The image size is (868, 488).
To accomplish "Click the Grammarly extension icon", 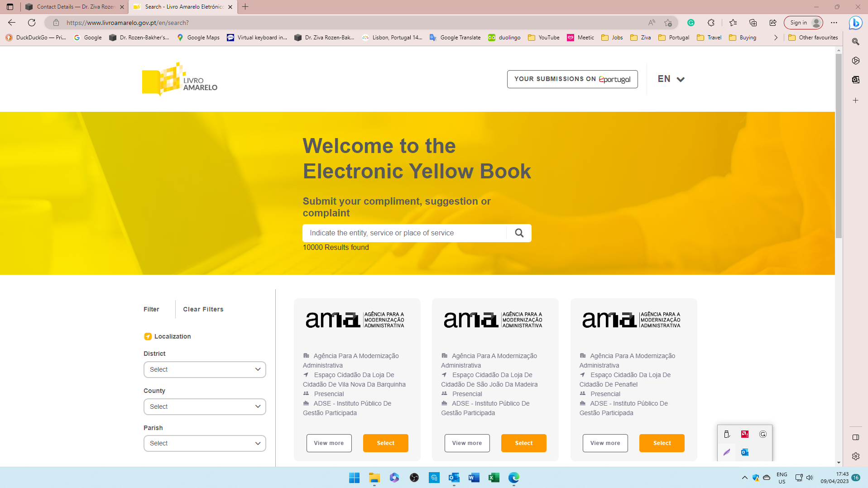I will tap(691, 23).
